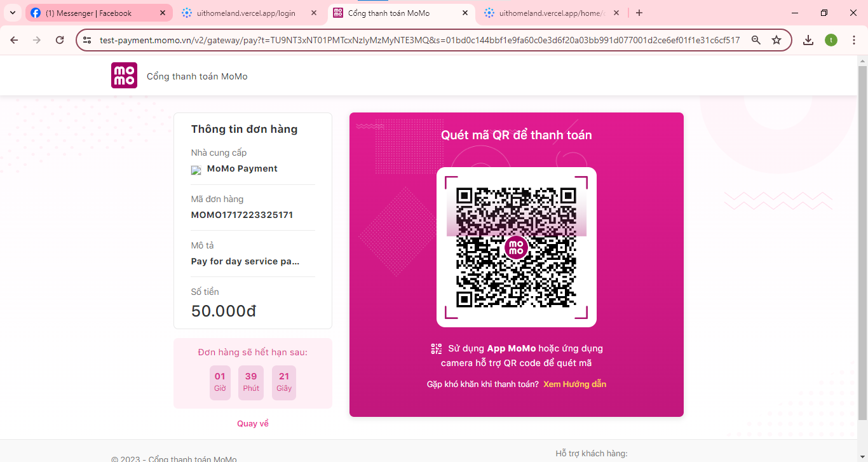
Task: Close the uithomeland home tab
Action: (x=616, y=13)
